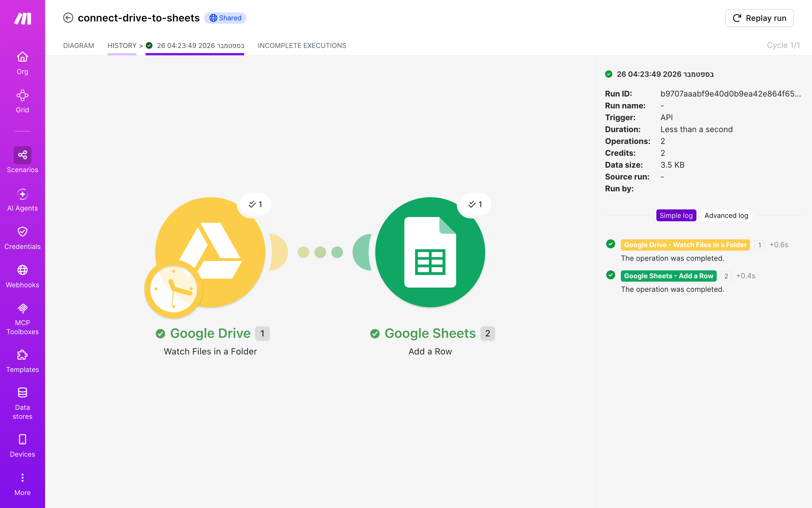This screenshot has width=812, height=508.
Task: Click success checkmark beside Google Drive label
Action: [x=160, y=334]
